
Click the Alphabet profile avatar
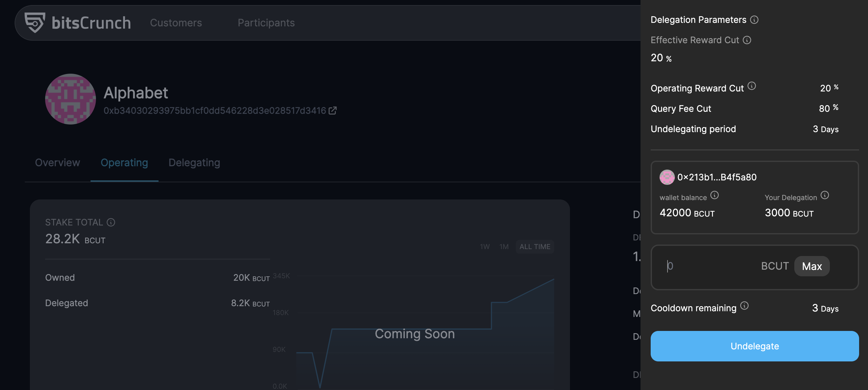coord(71,99)
